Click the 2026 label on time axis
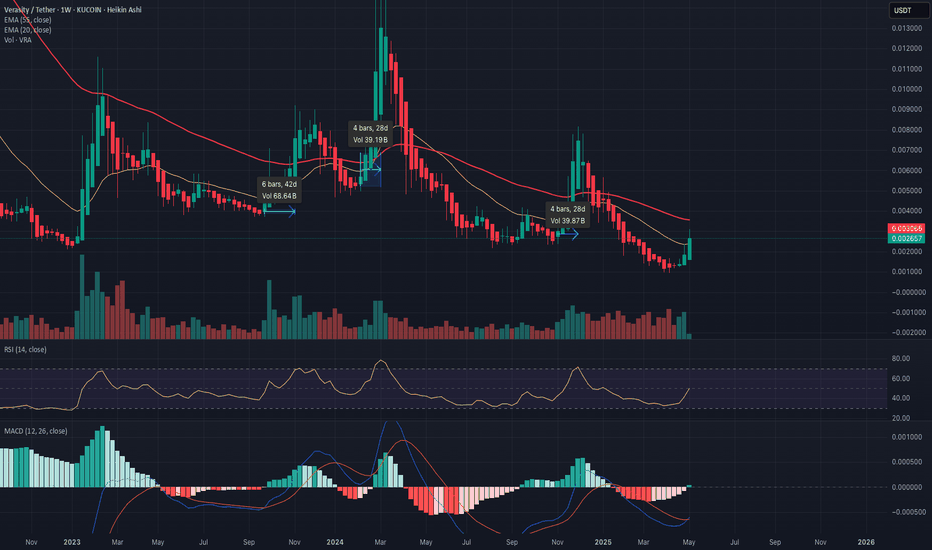 [x=866, y=542]
